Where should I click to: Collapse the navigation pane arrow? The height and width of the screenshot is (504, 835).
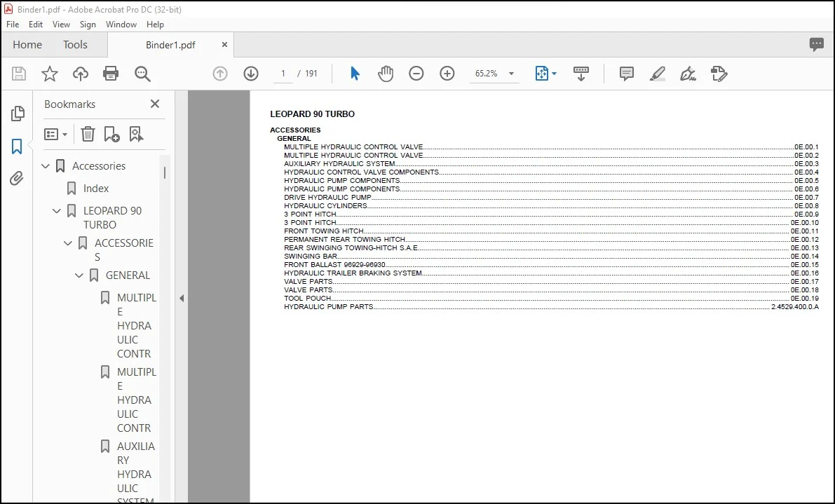[182, 298]
